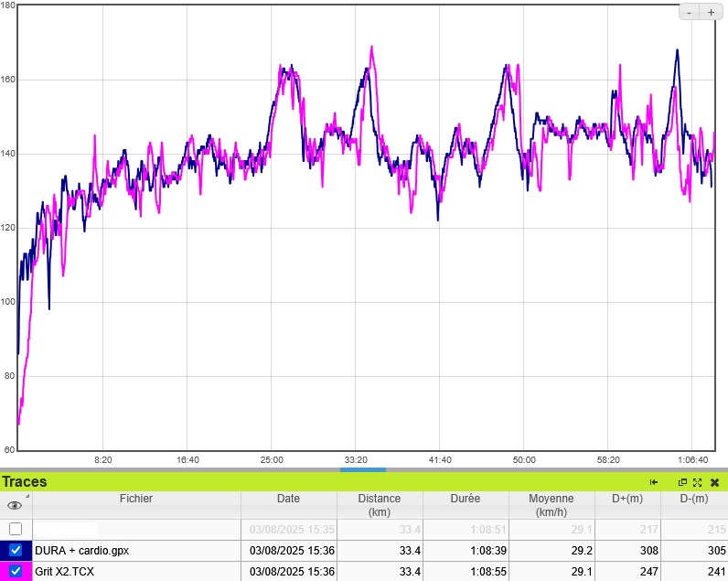Uncheck the Grit X2.TCX trace checkbox
The height and width of the screenshot is (581, 728).
[16, 572]
